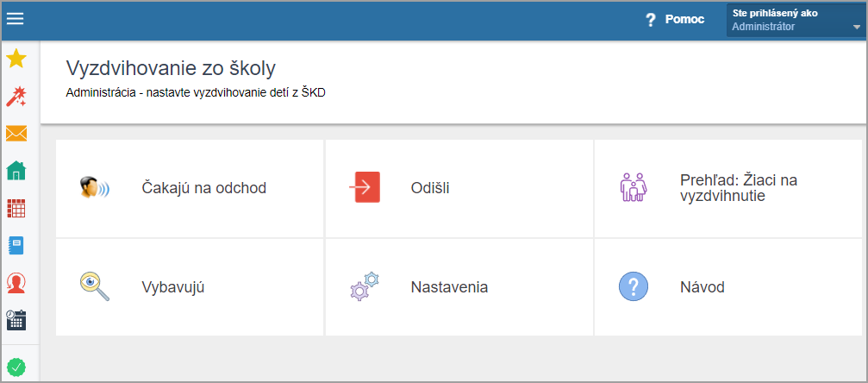Click the blue notebook sidebar icon
868x383 pixels.
[16, 246]
